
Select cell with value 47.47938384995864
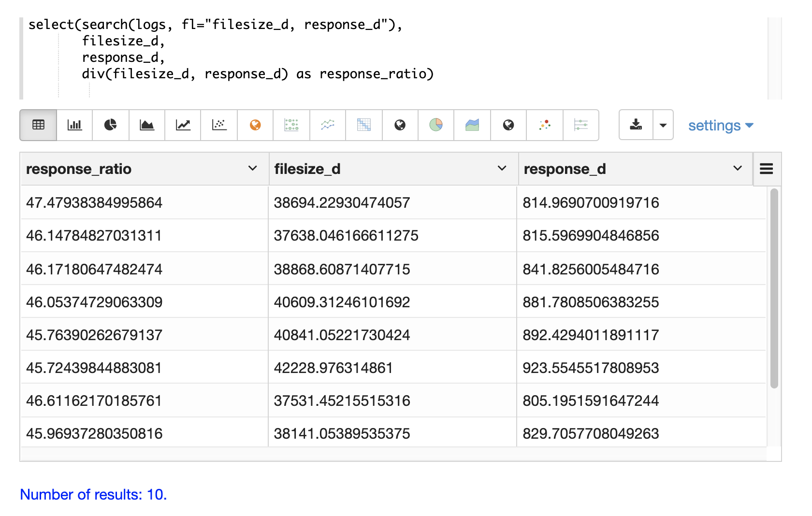click(94, 203)
